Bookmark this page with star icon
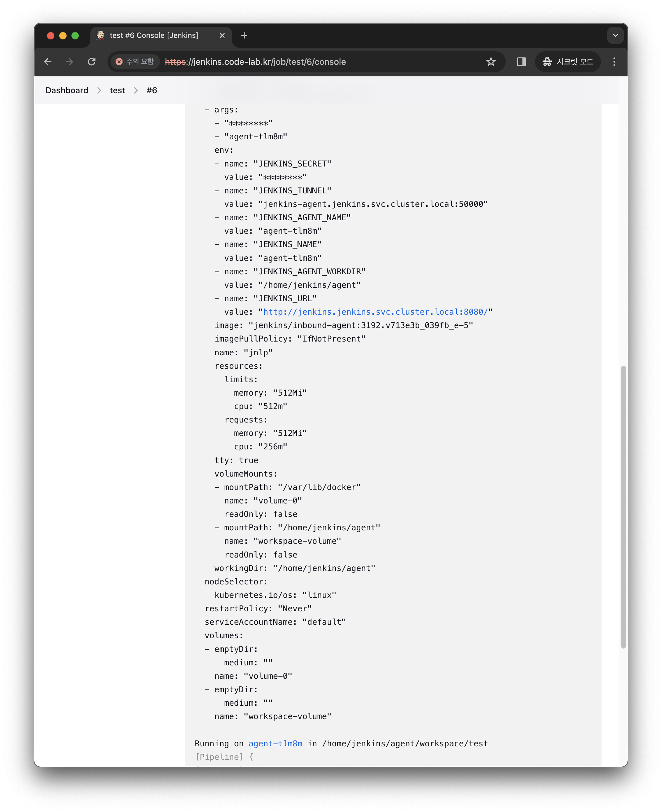662x812 pixels. (x=491, y=62)
